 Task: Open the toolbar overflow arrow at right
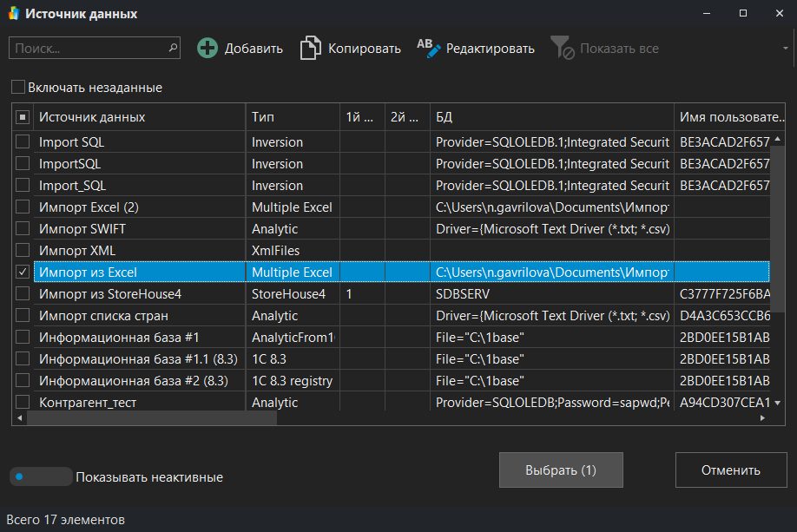786,49
